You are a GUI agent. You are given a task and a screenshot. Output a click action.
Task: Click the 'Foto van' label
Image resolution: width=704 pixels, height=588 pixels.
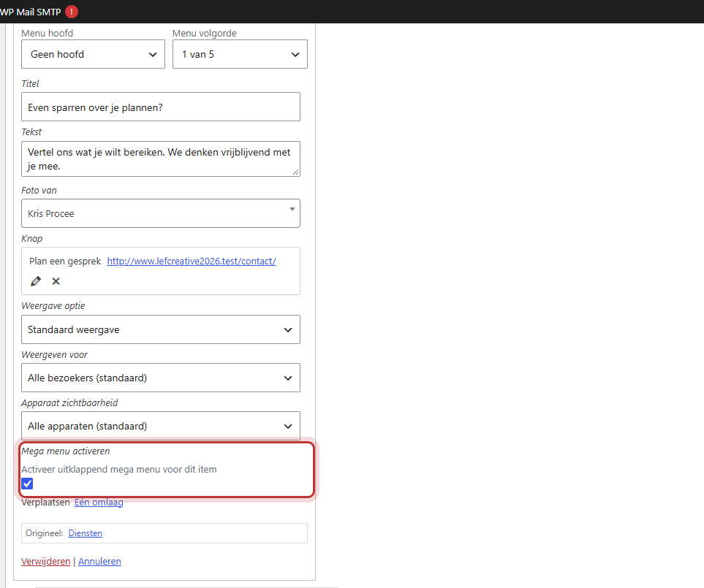(39, 190)
